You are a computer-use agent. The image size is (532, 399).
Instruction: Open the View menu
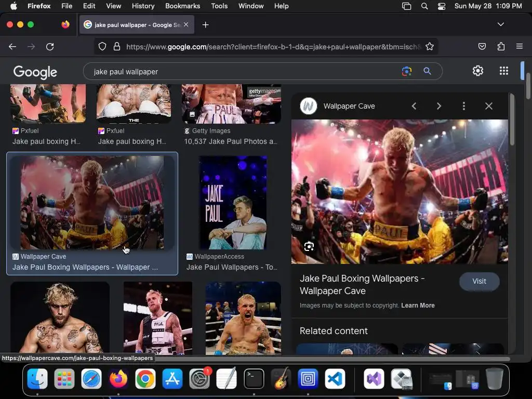114,6
